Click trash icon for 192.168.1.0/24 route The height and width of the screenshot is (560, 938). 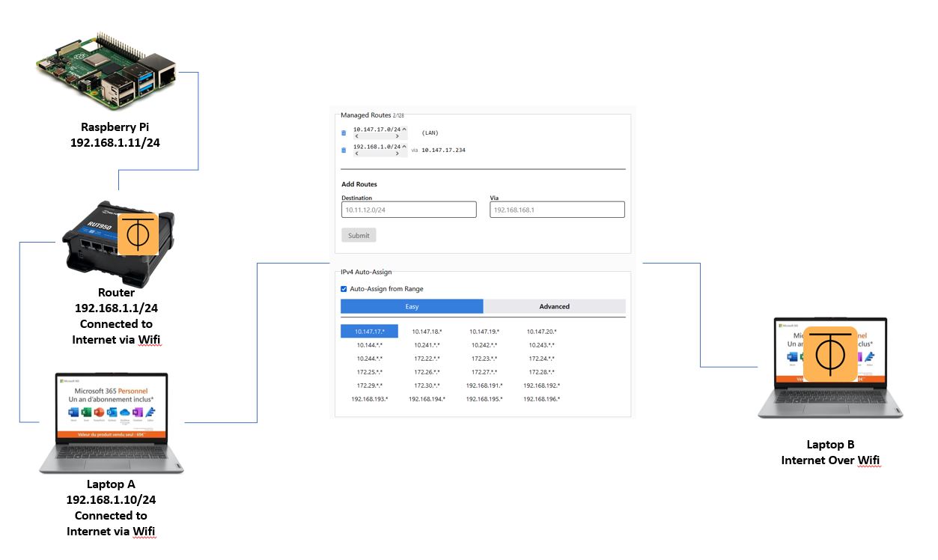[x=344, y=150]
